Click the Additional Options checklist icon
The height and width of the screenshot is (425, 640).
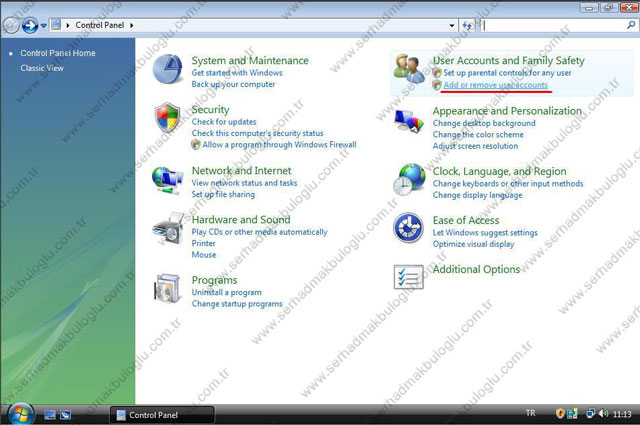tap(409, 277)
